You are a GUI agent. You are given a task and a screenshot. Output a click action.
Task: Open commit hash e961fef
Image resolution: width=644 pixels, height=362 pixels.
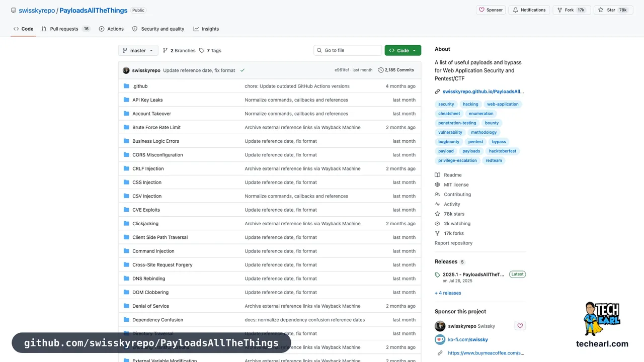coord(342,70)
